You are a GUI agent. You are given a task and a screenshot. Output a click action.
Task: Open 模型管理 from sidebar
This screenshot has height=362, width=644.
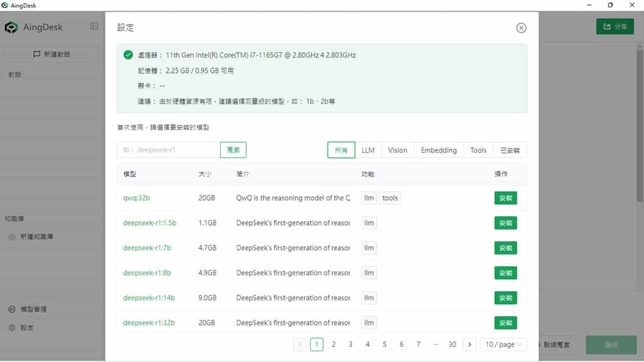coord(33,309)
